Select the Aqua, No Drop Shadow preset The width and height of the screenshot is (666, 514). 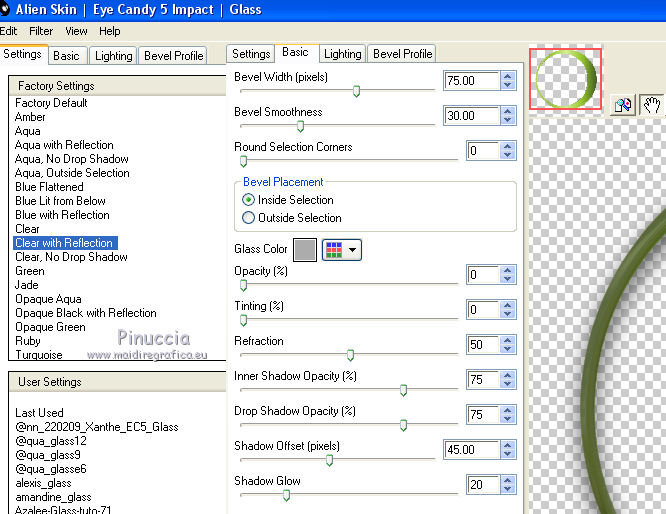coord(71,159)
